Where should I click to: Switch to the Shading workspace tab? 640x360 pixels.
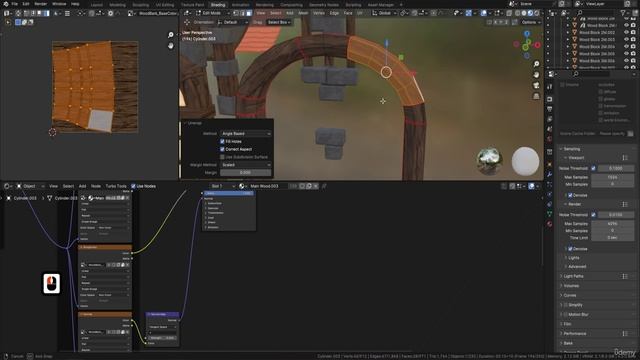(218, 5)
